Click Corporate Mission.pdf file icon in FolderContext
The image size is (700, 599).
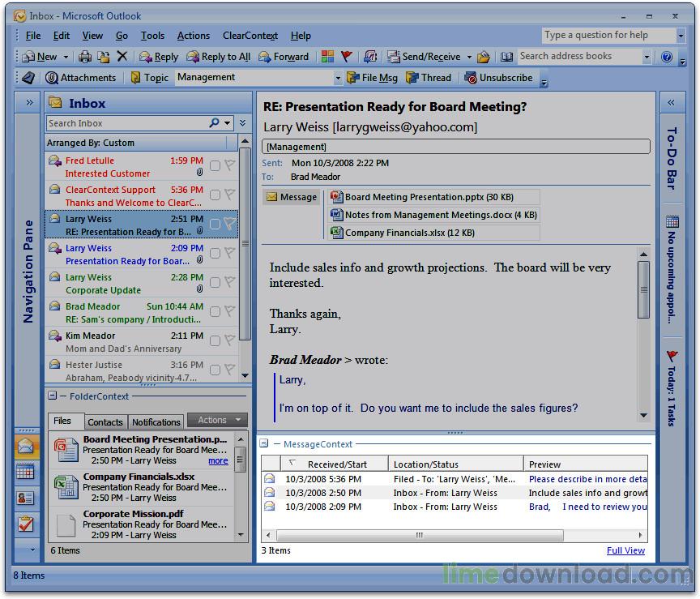point(66,525)
